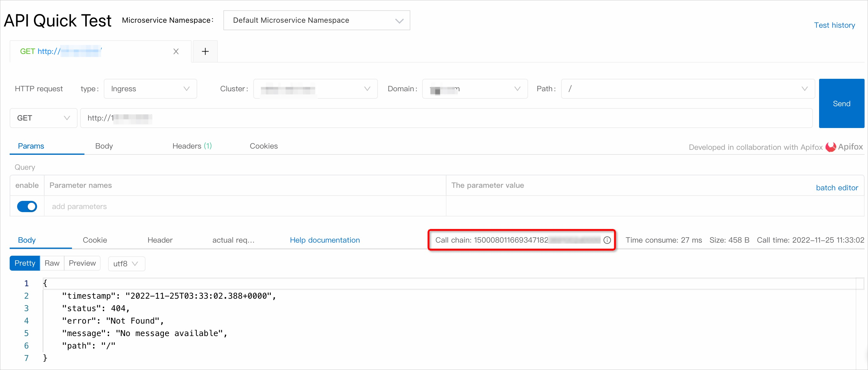Screen dimensions: 868x370
Task: Switch response view to Raw
Action: (52, 263)
